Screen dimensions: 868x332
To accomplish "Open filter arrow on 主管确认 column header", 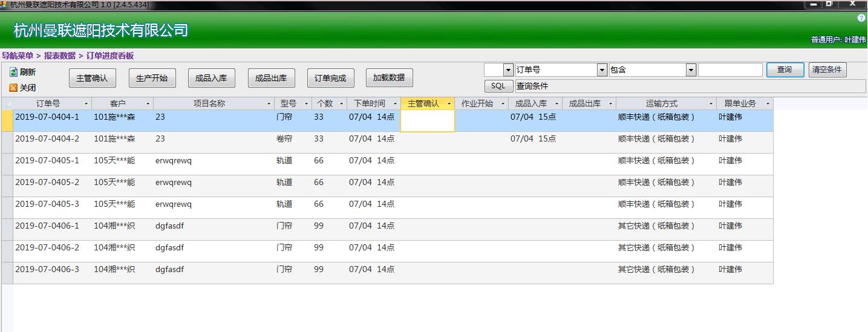I will (449, 104).
